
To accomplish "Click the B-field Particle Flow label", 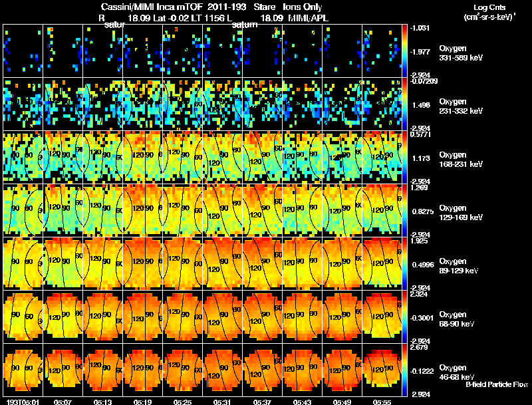I will (497, 384).
